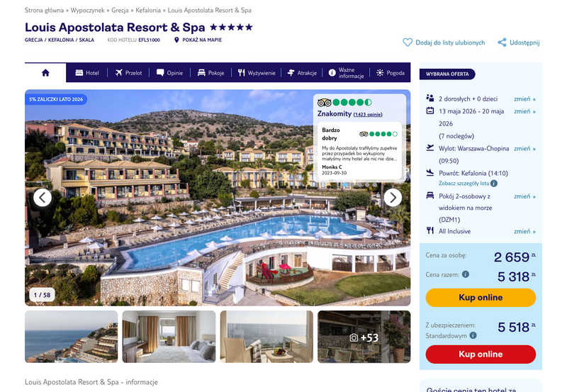This screenshot has width=567, height=392.
Task: Open flight details info icon
Action: (494, 184)
